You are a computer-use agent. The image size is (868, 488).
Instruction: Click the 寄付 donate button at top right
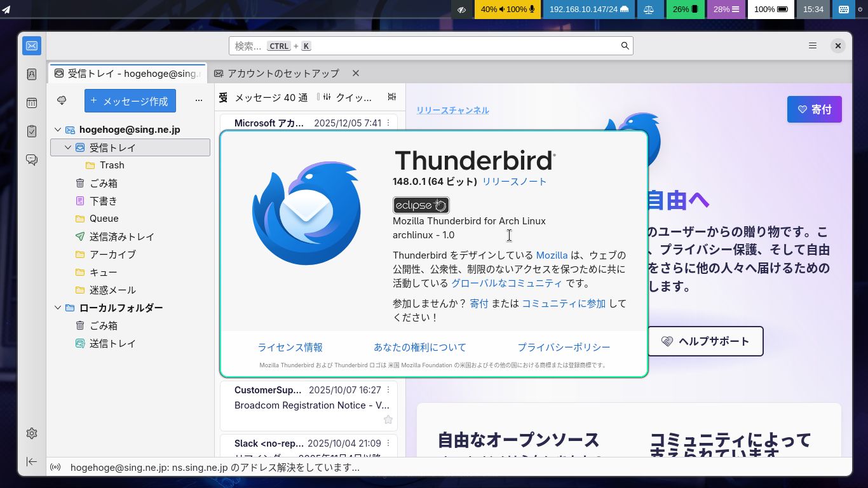(815, 109)
